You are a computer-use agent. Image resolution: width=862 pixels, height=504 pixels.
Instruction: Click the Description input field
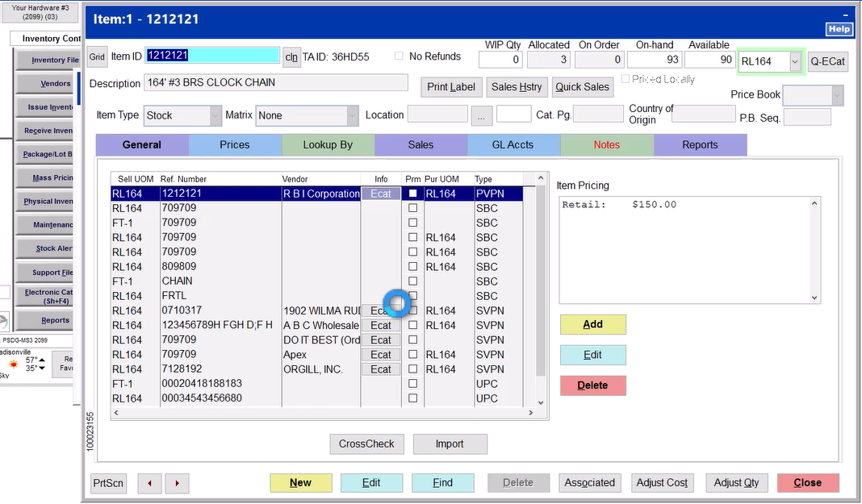[276, 83]
